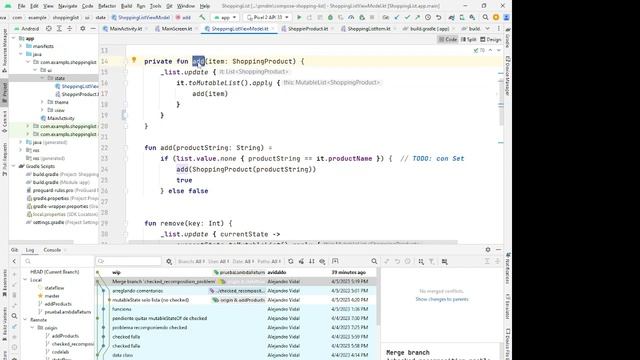Show Git history clock icon

pos(428,18)
